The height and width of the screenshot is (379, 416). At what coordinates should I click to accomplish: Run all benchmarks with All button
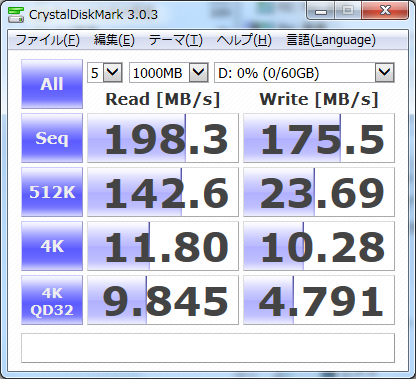click(52, 84)
